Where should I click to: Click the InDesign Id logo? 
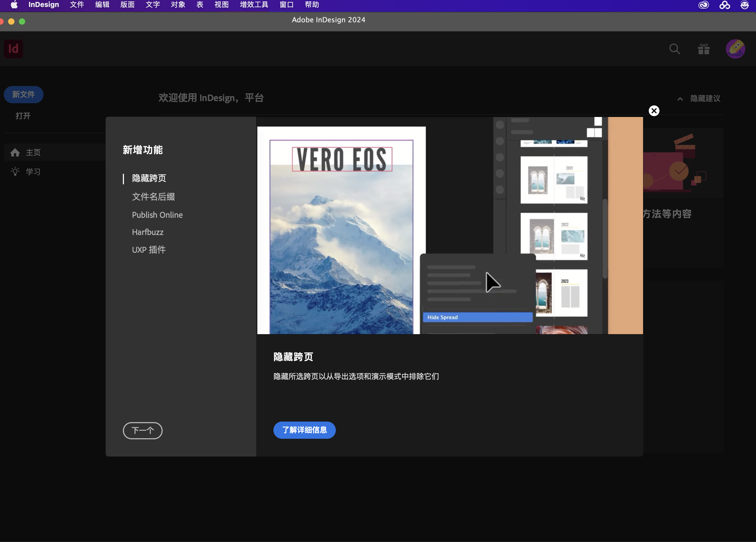coord(13,49)
